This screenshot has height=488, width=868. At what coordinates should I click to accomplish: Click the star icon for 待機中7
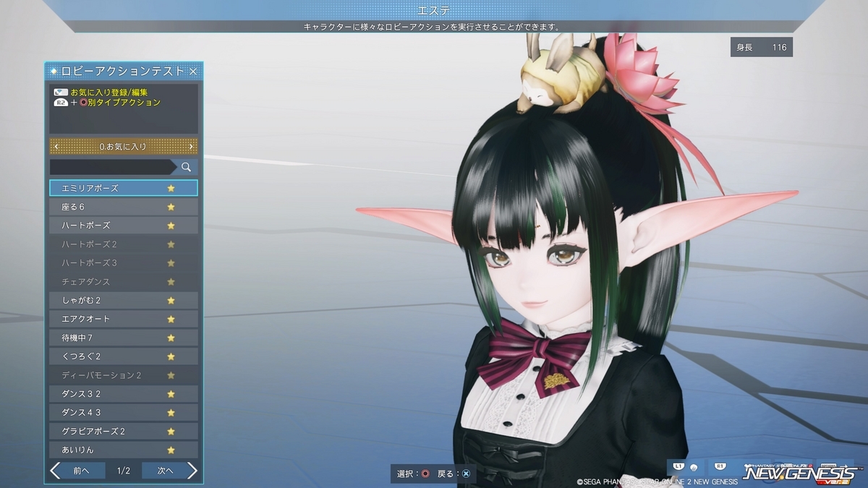[171, 338]
